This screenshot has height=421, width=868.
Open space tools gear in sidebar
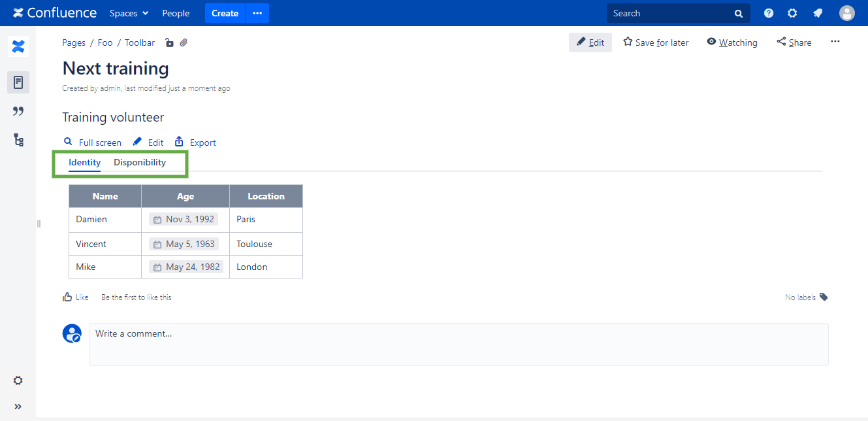18,380
